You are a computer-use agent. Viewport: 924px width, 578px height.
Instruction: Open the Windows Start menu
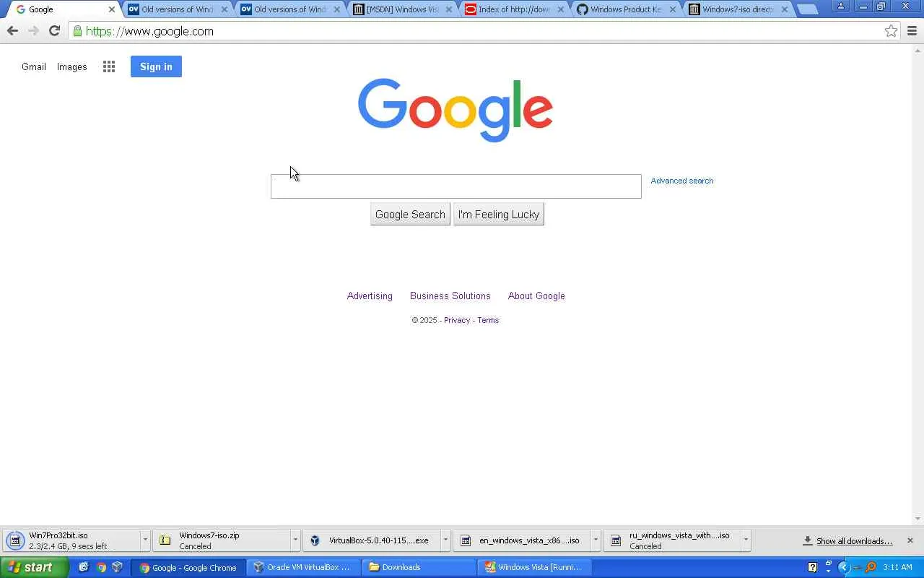[x=35, y=567]
